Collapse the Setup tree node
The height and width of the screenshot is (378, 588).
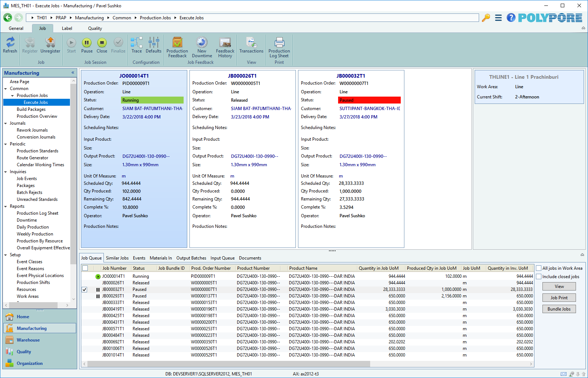(x=5, y=255)
